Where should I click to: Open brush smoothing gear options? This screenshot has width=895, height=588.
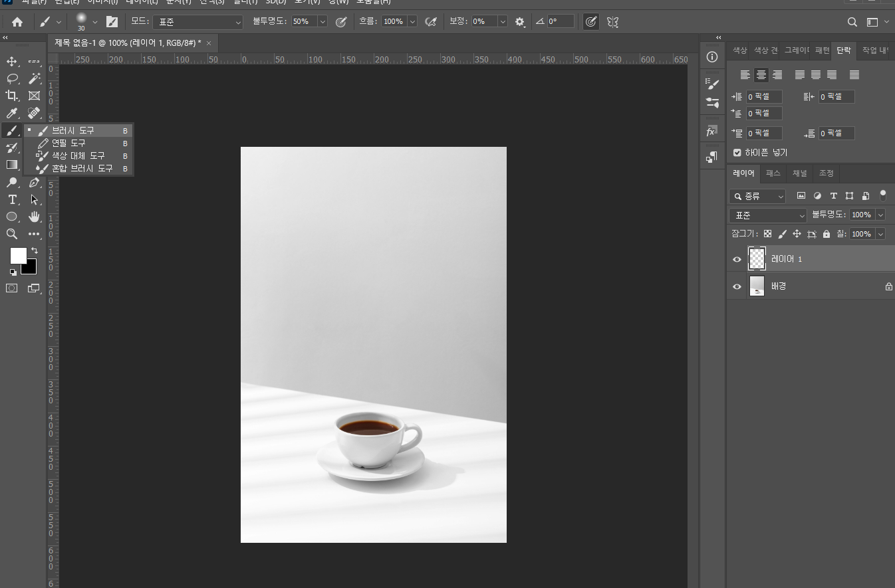tap(520, 22)
